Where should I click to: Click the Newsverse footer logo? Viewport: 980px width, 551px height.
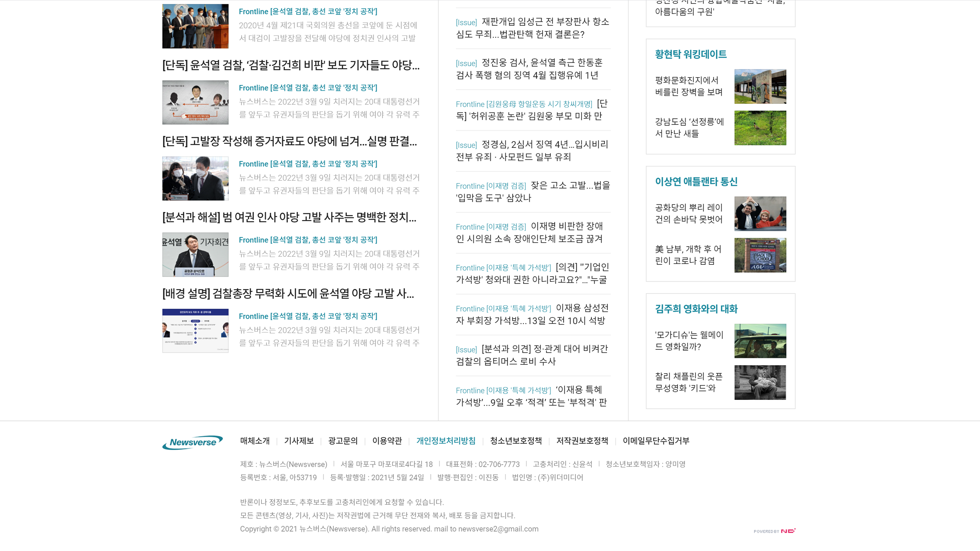tap(193, 442)
